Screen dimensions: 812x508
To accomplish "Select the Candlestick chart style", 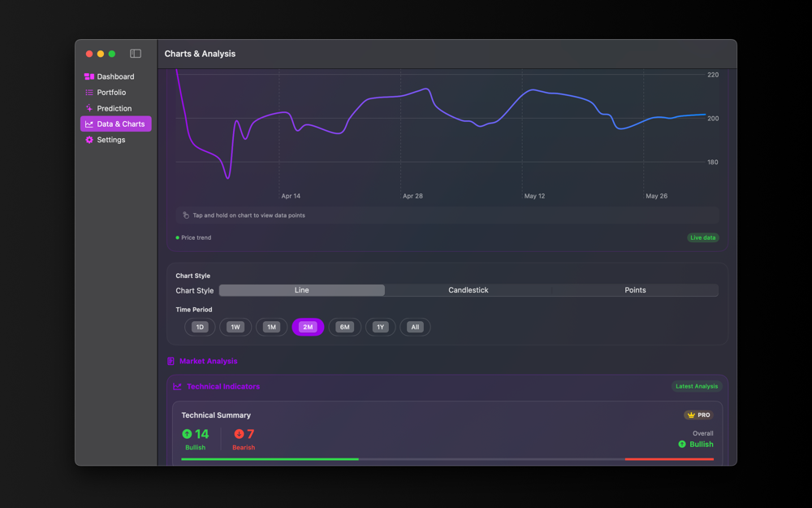I will pyautogui.click(x=469, y=290).
